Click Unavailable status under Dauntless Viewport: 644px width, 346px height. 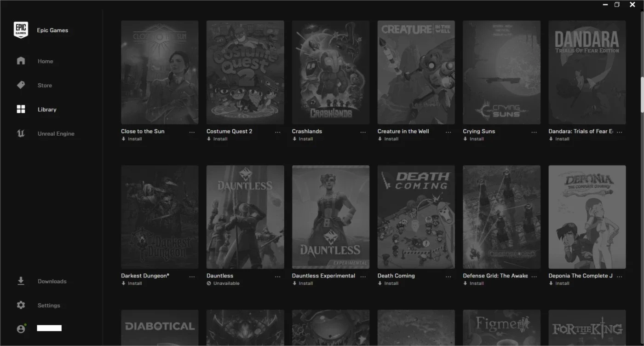[223, 283]
